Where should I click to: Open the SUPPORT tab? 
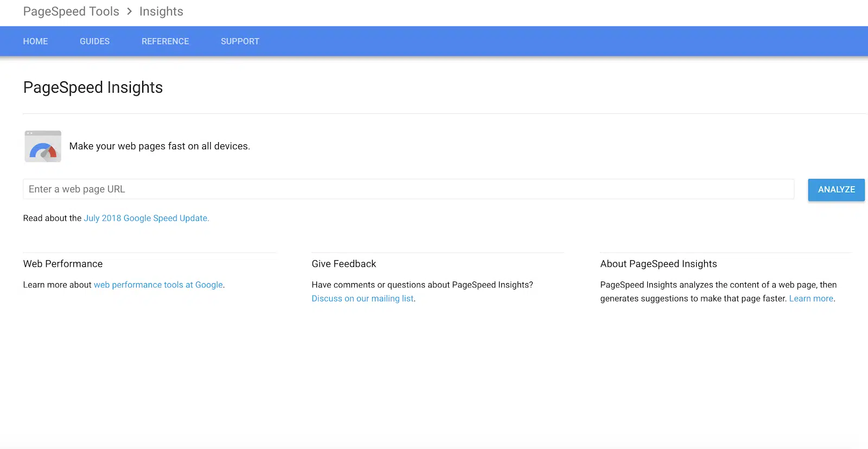click(x=240, y=41)
